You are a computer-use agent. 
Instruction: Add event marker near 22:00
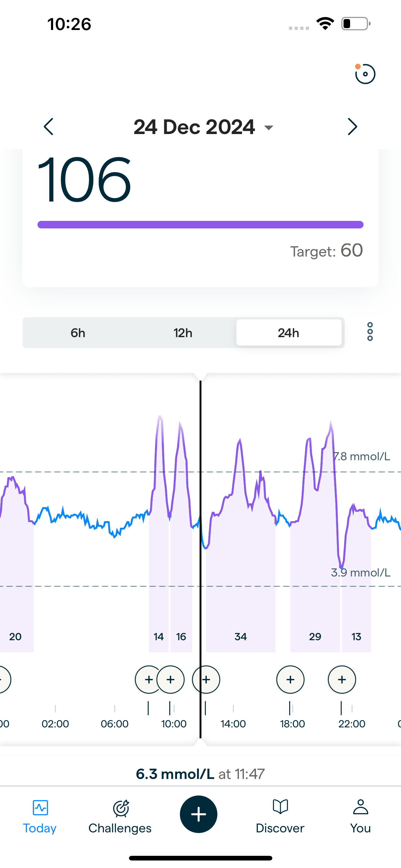(x=342, y=680)
